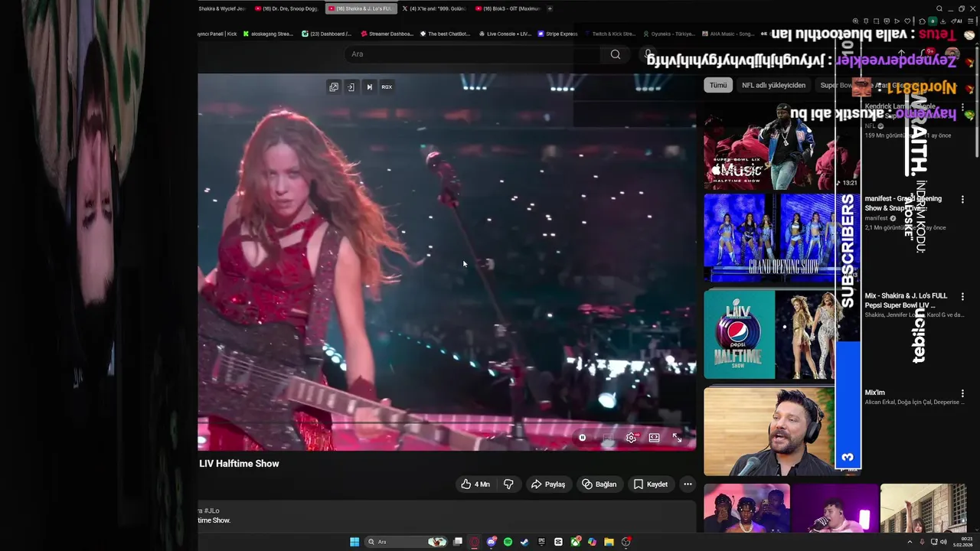The image size is (980, 551).
Task: Open File Explorer from the taskbar
Action: (x=609, y=542)
